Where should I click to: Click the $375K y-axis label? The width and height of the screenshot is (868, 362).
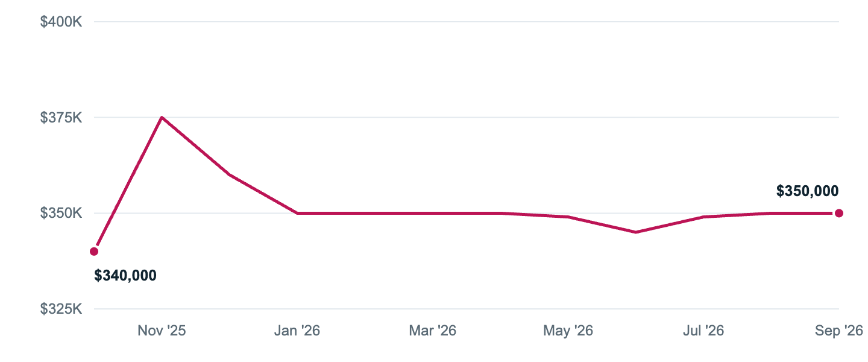(61, 118)
